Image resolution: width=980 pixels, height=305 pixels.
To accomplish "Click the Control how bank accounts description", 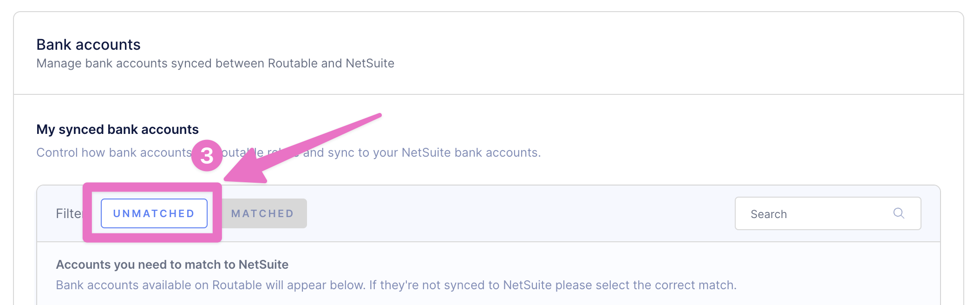I will [288, 152].
